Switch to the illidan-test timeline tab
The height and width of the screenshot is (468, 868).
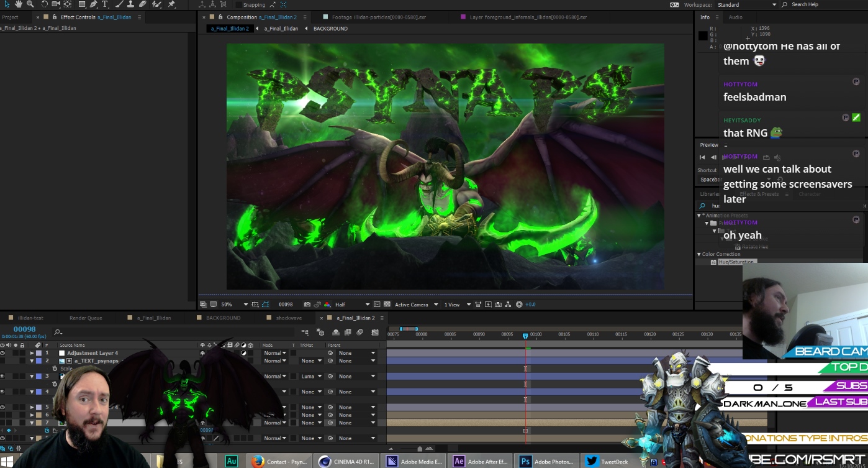click(x=30, y=318)
